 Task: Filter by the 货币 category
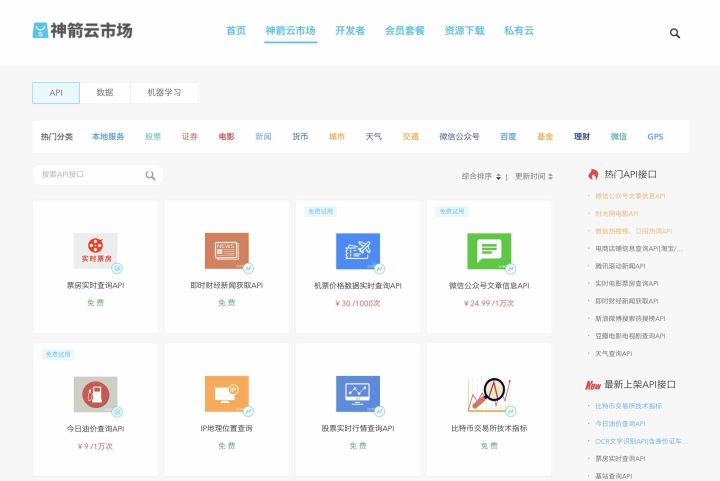coord(300,136)
